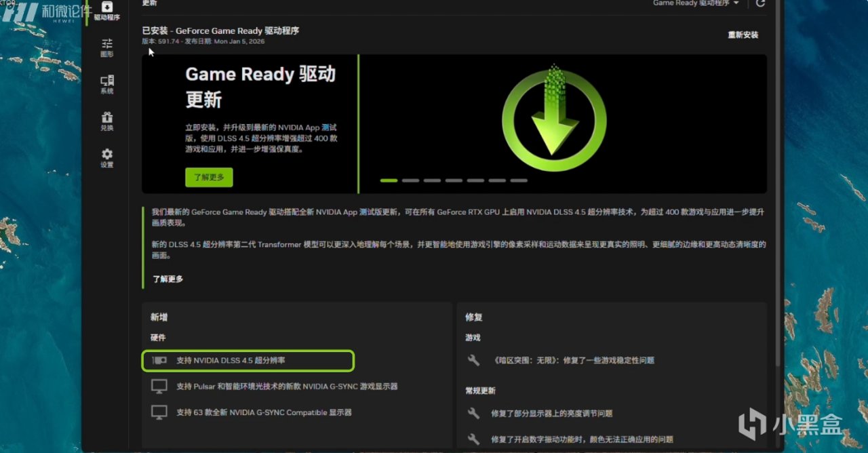Click the green 了解更多 button in banner
Viewport: 868px width, 453px height.
(209, 178)
